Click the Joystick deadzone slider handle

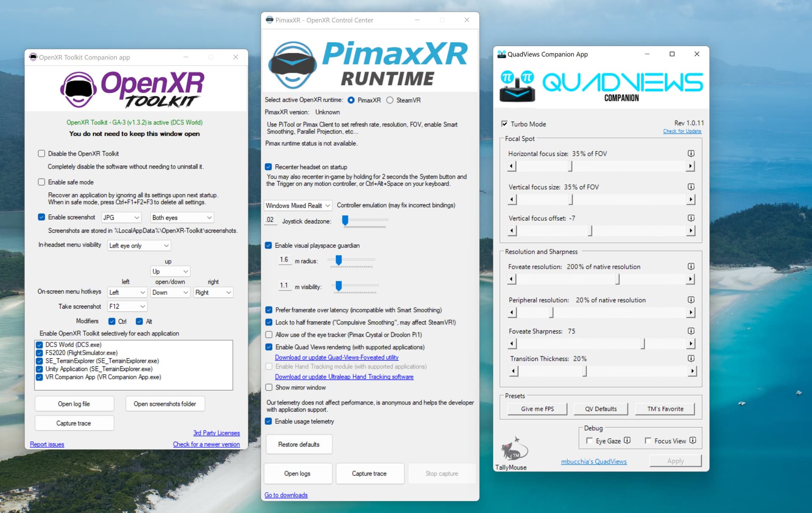(x=345, y=220)
